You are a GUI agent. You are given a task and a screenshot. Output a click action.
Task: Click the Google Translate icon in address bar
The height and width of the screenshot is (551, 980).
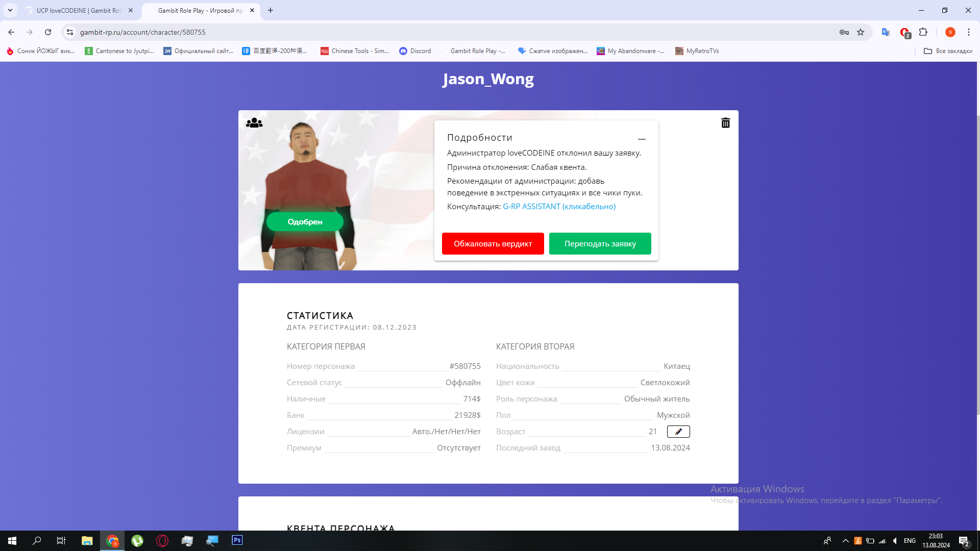click(x=886, y=32)
